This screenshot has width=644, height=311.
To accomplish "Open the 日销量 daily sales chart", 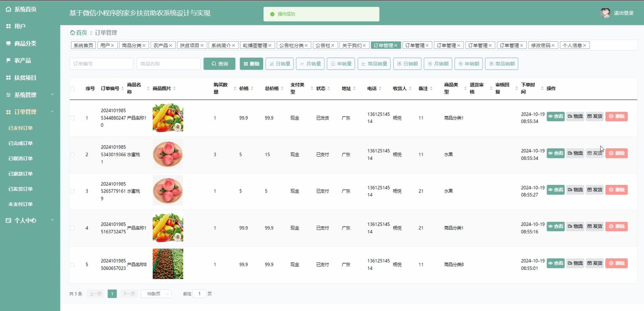I will click(279, 64).
